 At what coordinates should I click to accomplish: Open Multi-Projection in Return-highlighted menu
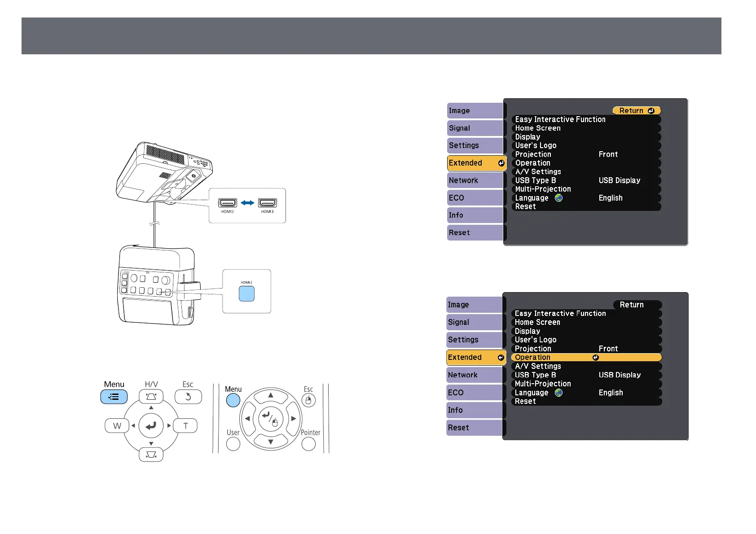[586, 189]
